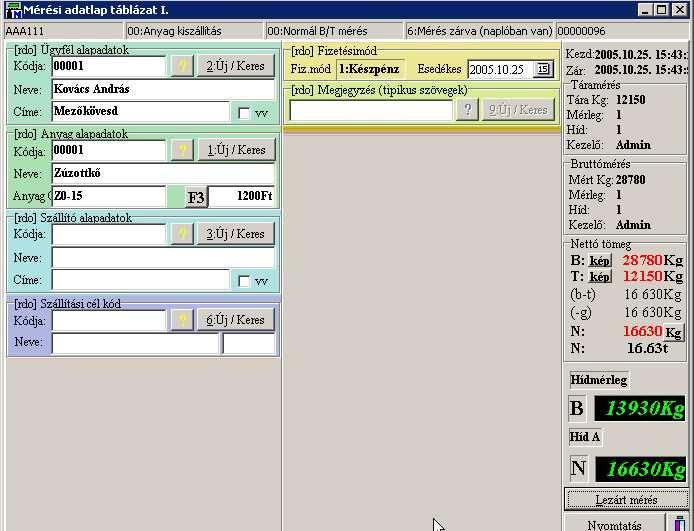This screenshot has height=531, width=694.
Task: Toggle the vv checkbox in Szállító alapadatok
Action: [244, 281]
